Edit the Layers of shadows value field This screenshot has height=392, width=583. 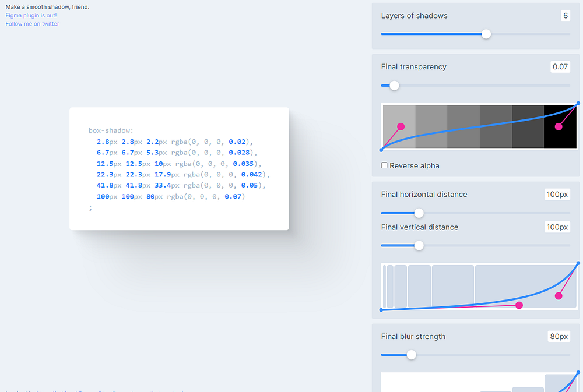click(x=565, y=16)
